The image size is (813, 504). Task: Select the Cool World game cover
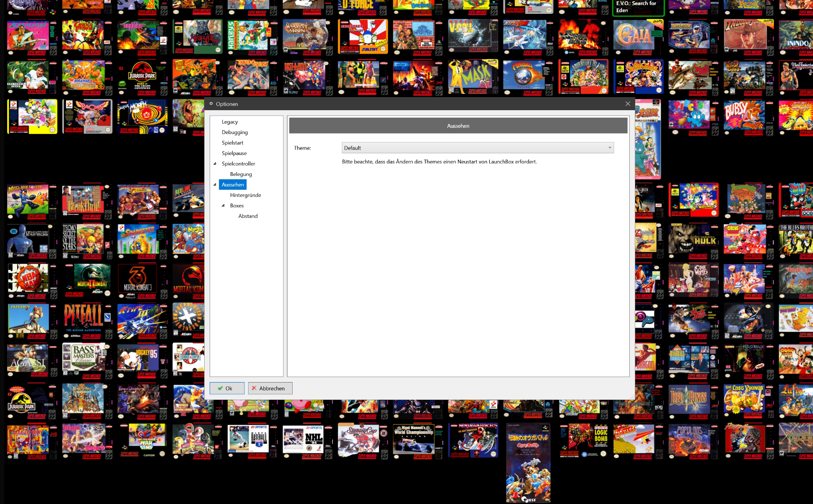[693, 281]
